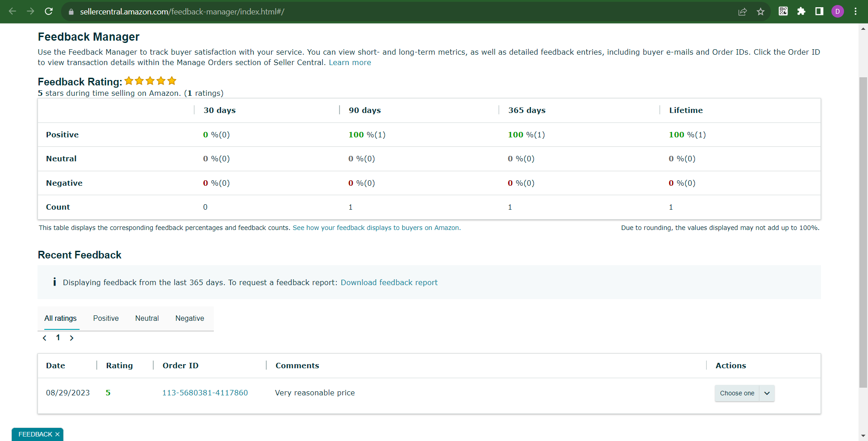
Task: Open the QR code extension icon
Action: tap(783, 11)
